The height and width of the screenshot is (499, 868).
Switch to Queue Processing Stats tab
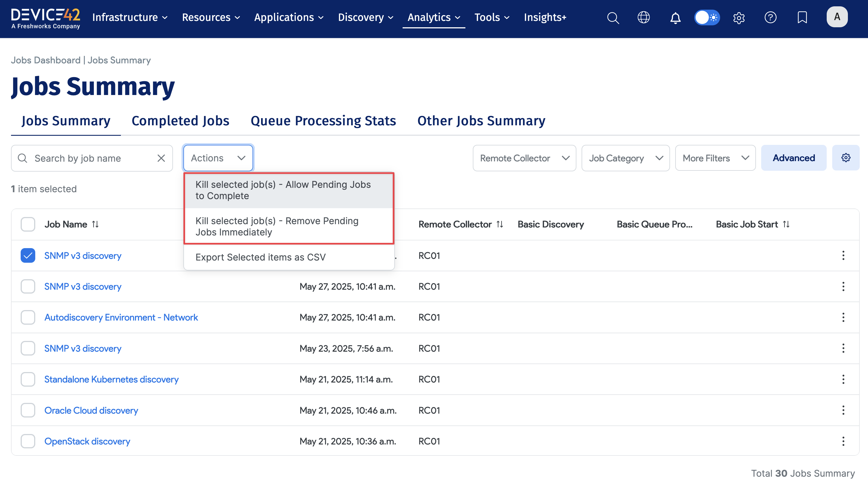(x=323, y=121)
